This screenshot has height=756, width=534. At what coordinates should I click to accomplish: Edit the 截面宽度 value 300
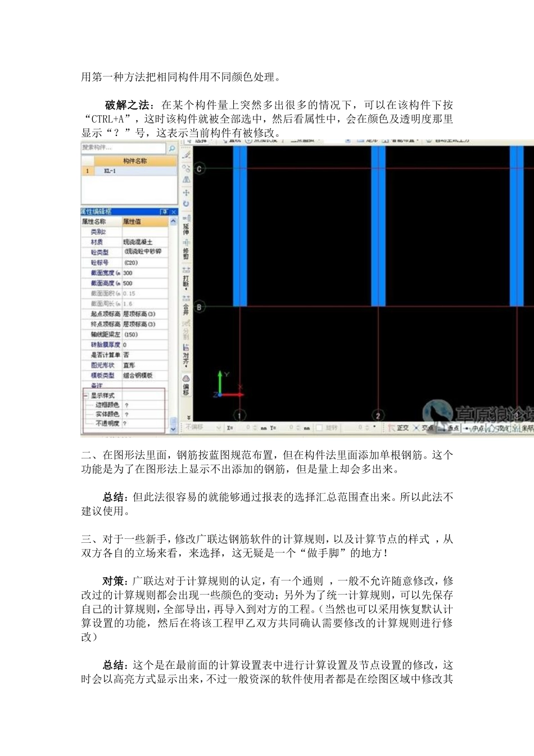(145, 273)
